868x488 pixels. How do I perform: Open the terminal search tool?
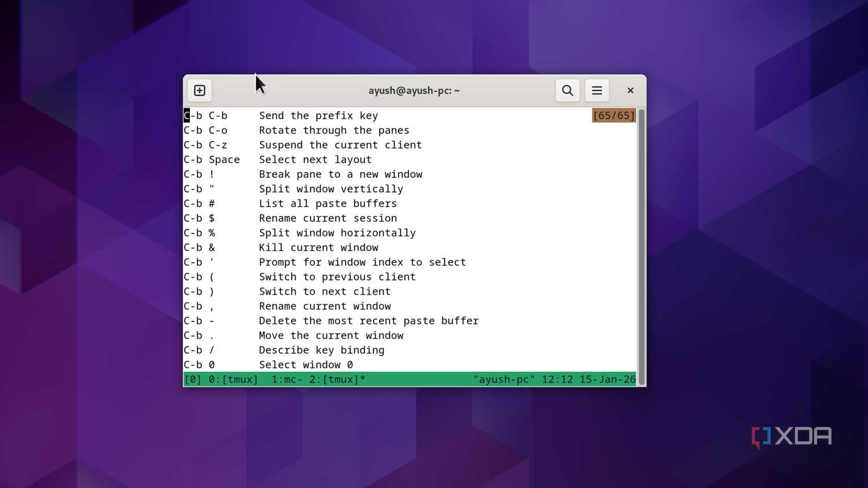pyautogui.click(x=568, y=90)
